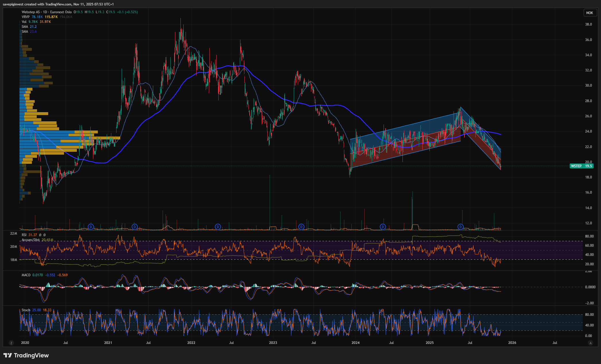The image size is (601, 364).
Task: Click the Vol indicator legend
Action: click(x=24, y=22)
